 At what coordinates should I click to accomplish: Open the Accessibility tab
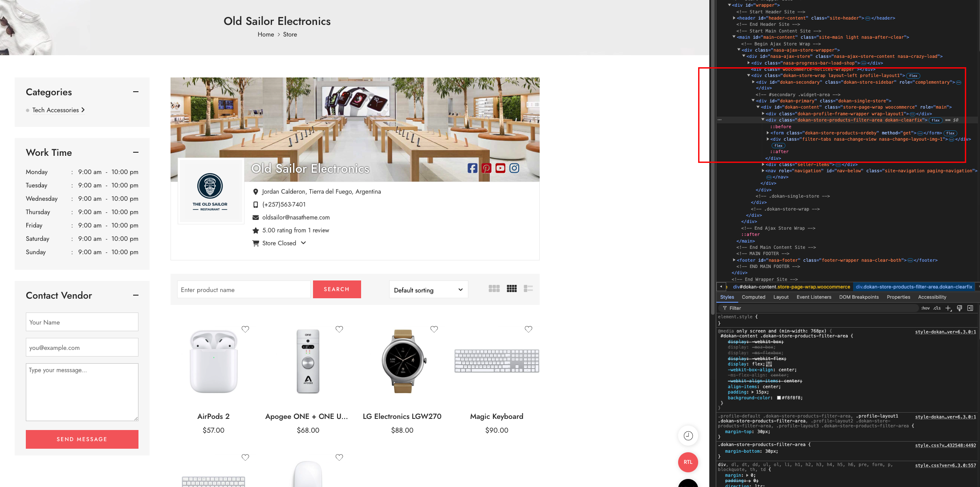coord(932,297)
